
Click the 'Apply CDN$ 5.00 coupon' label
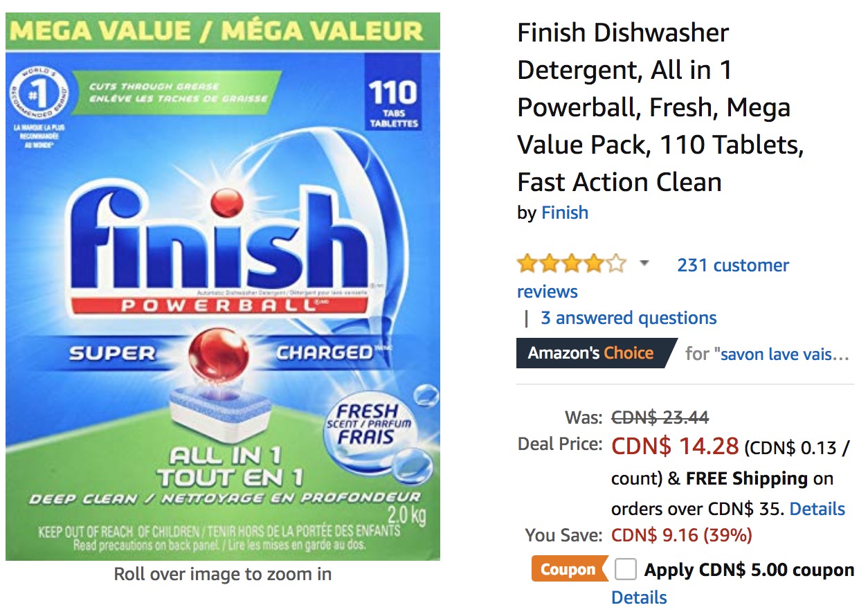point(749,570)
